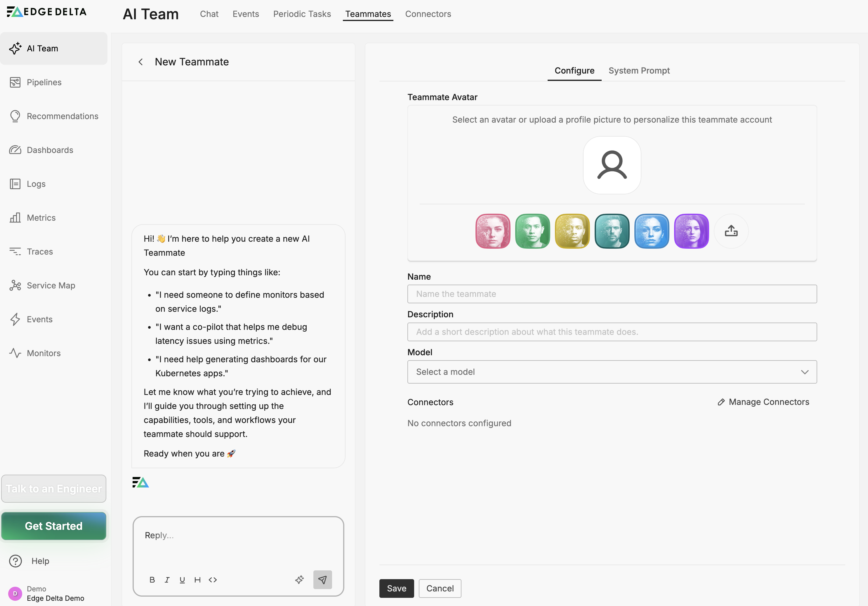Open the Monitors section in the sidebar
Image resolution: width=868 pixels, height=606 pixels.
point(43,353)
